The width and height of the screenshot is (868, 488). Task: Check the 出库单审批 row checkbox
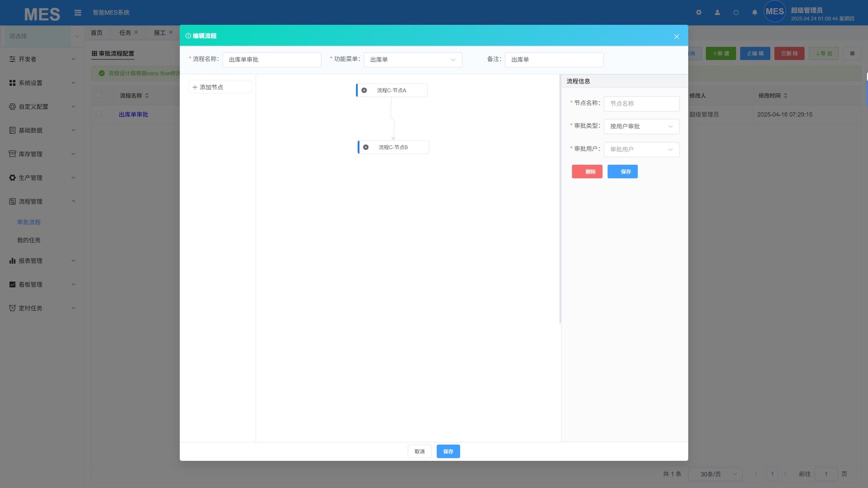[99, 114]
